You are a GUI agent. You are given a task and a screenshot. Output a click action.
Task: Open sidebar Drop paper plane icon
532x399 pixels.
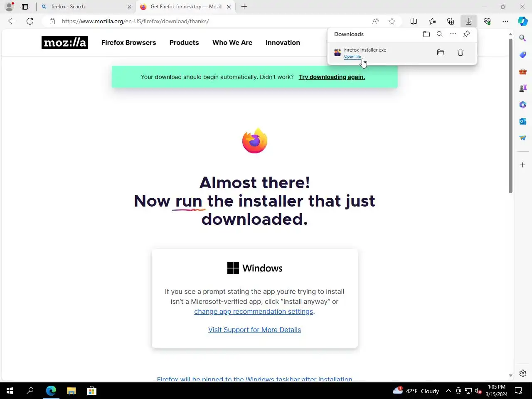tap(523, 138)
